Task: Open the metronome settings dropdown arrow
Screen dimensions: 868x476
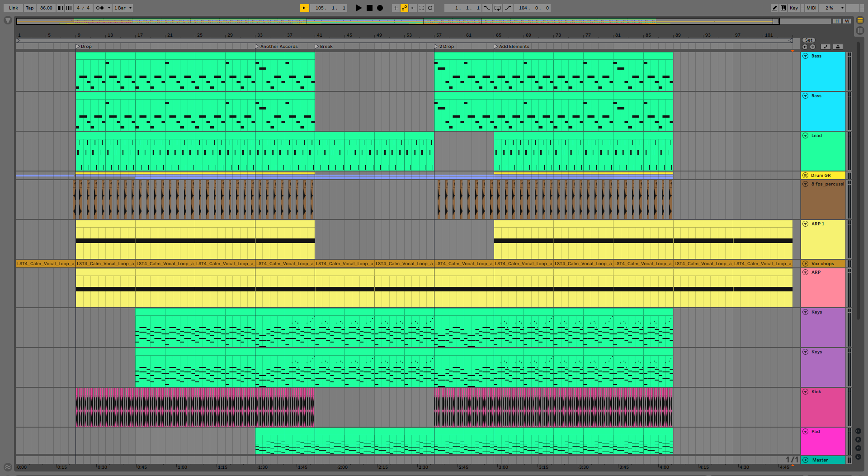Action: click(x=109, y=8)
